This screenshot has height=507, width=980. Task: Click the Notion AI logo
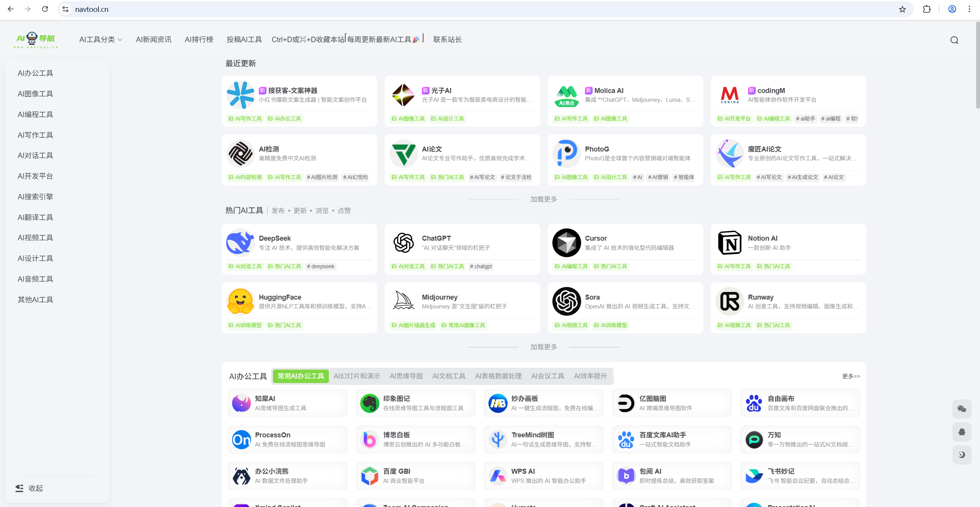click(729, 243)
